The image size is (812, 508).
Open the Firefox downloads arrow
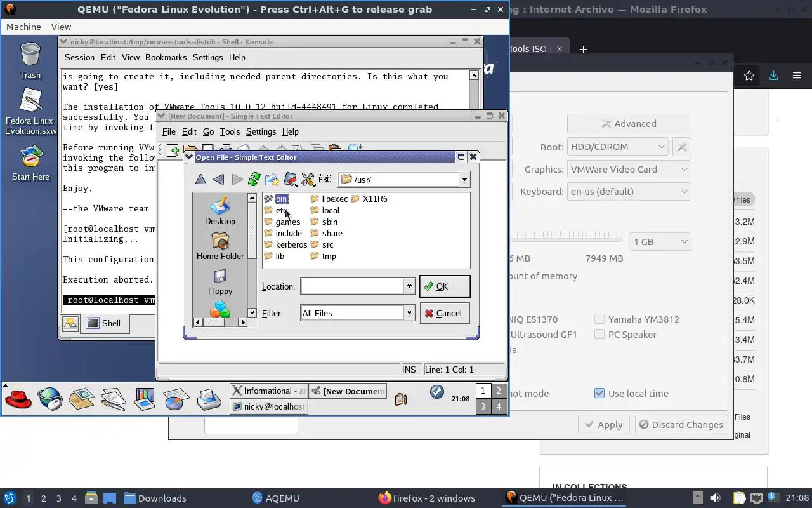click(773, 76)
